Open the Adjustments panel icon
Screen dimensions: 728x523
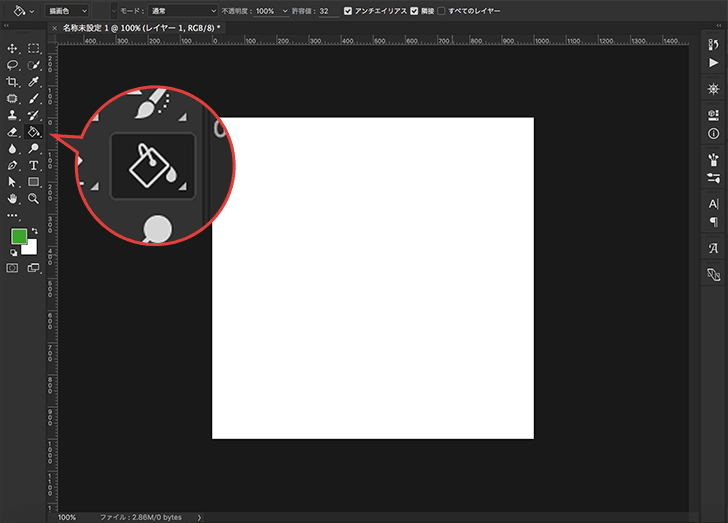coord(714,115)
